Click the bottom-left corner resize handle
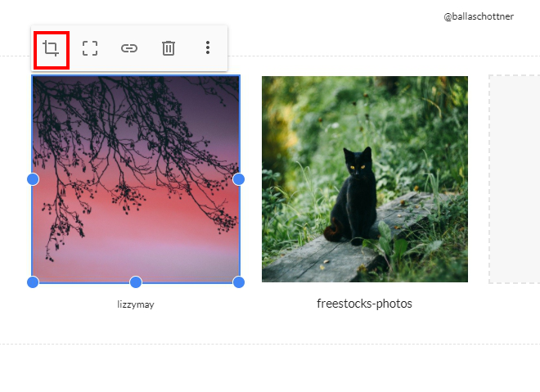This screenshot has height=392, width=540. [33, 282]
